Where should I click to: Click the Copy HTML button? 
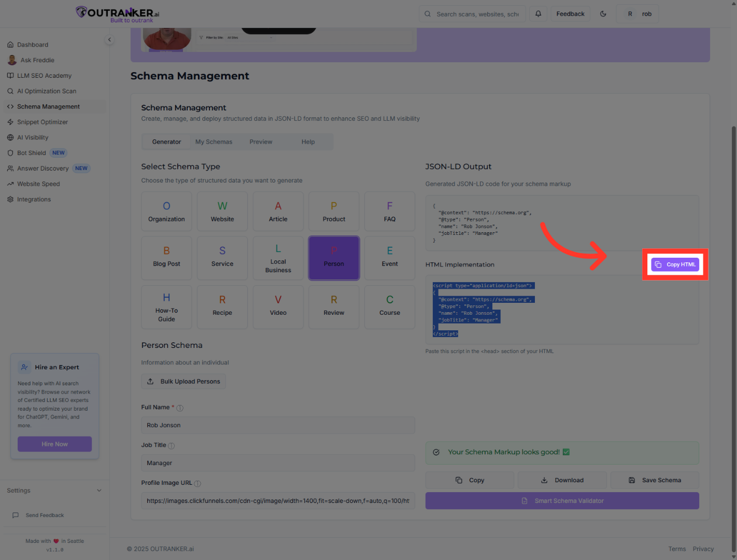tap(675, 264)
